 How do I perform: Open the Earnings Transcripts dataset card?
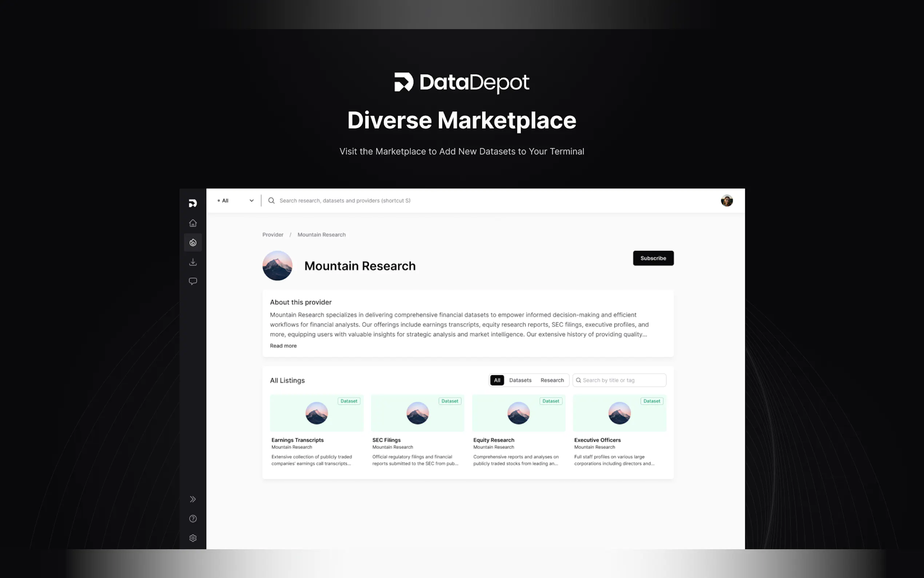tap(316, 430)
